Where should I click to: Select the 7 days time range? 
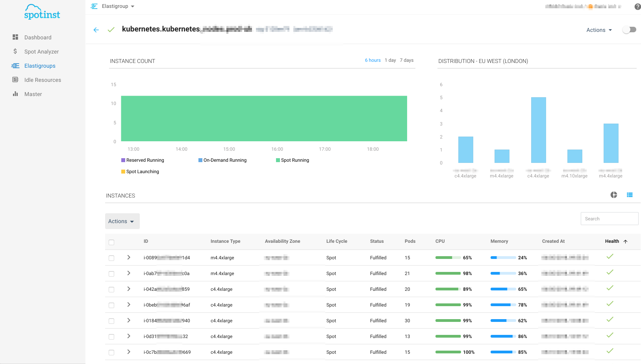click(x=406, y=60)
